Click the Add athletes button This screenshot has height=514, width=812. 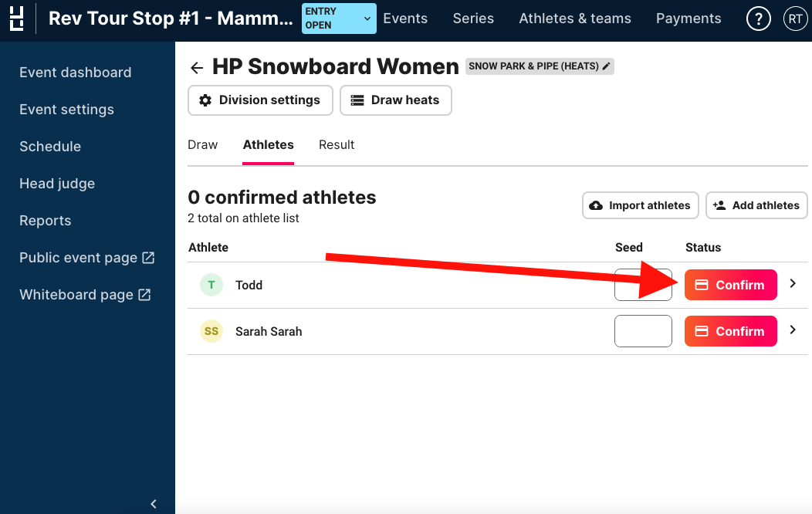[756, 205]
